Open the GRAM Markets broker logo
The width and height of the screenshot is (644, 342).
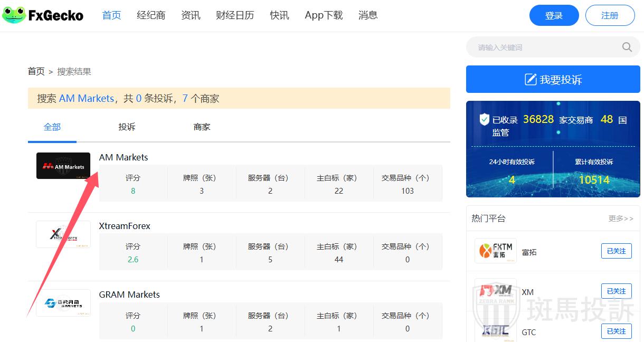(x=63, y=303)
